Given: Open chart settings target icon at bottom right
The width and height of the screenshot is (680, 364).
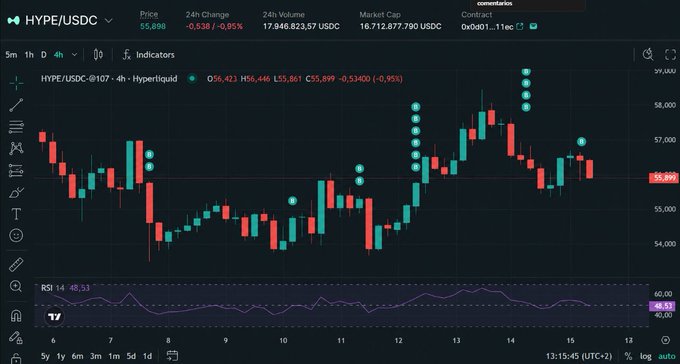Looking at the screenshot, I should tap(665, 340).
